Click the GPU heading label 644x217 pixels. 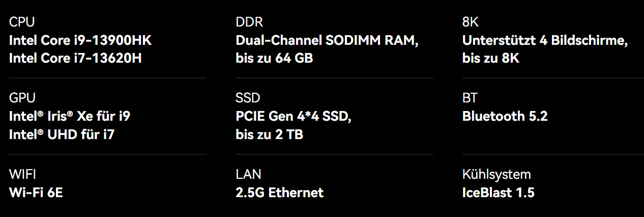[x=22, y=98]
